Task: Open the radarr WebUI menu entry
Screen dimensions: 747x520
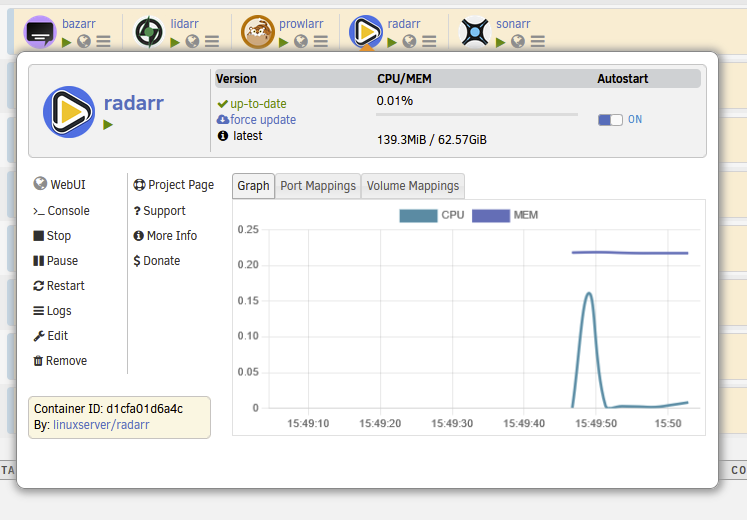Action: (60, 184)
